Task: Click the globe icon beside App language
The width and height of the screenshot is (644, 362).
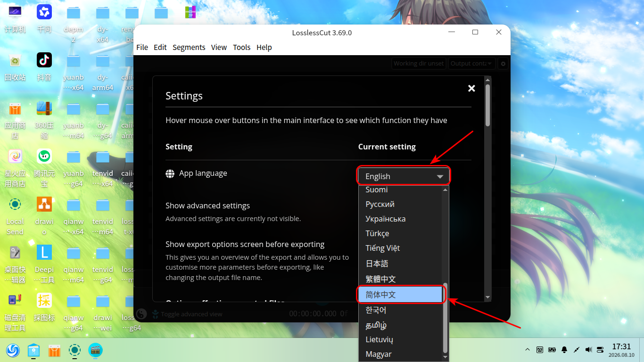Action: pyautogui.click(x=170, y=173)
